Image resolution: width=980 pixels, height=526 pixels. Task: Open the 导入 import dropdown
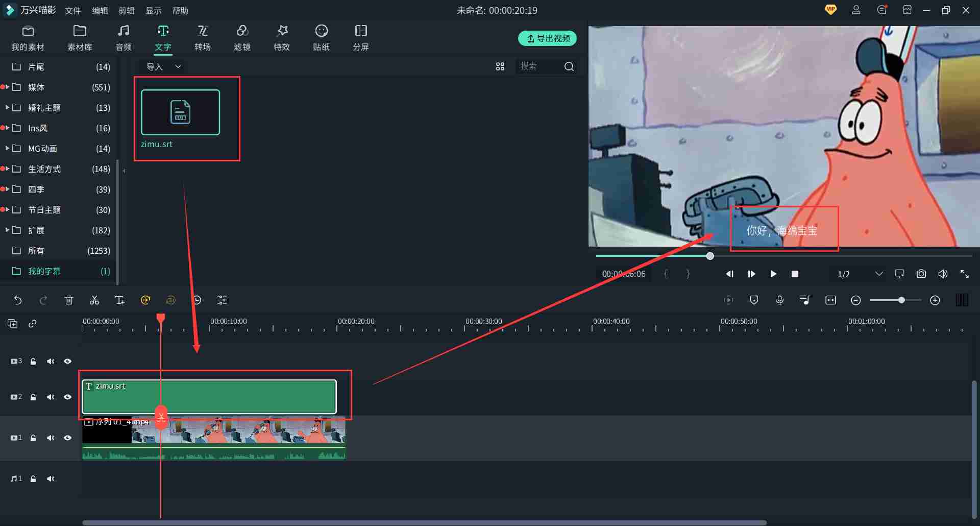[x=163, y=66]
